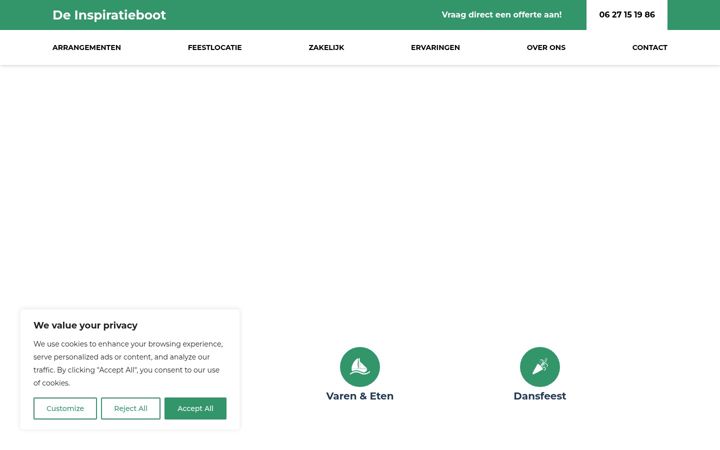
Task: Click the party popper icon above Dansfeest
Action: (x=540, y=367)
